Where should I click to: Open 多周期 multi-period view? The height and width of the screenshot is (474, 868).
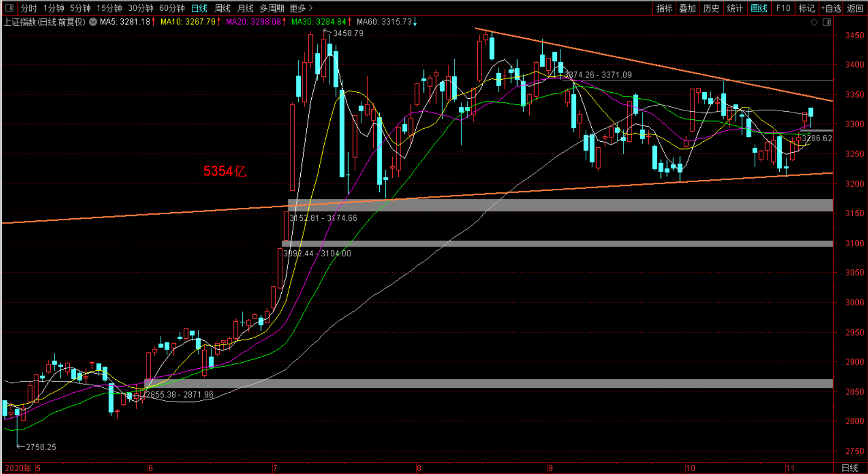[271, 8]
